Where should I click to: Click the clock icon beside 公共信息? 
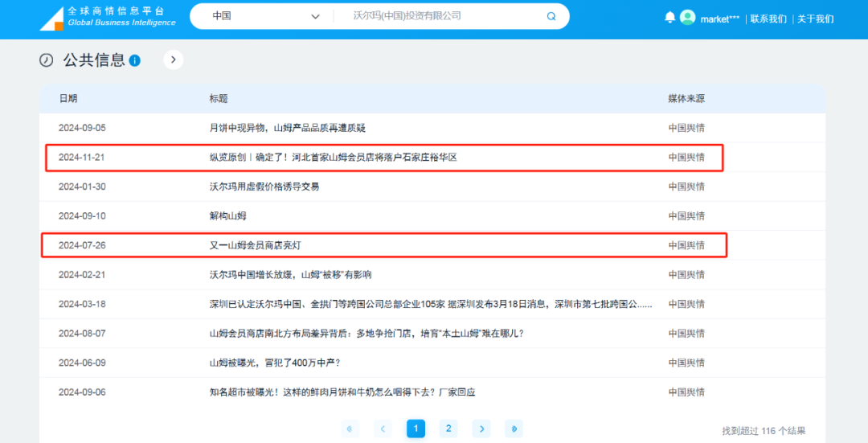pos(46,59)
